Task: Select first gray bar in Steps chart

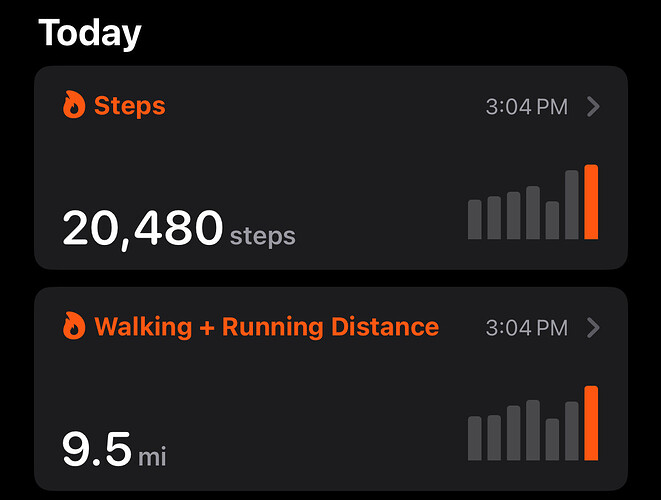Action: (x=475, y=220)
